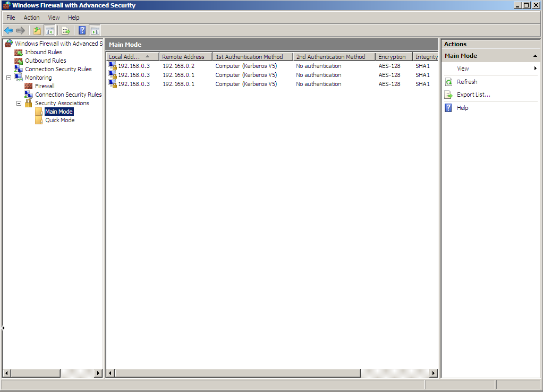Click the brick Firewall icon under Monitoring
Image resolution: width=543 pixels, height=392 pixels.
coord(28,86)
